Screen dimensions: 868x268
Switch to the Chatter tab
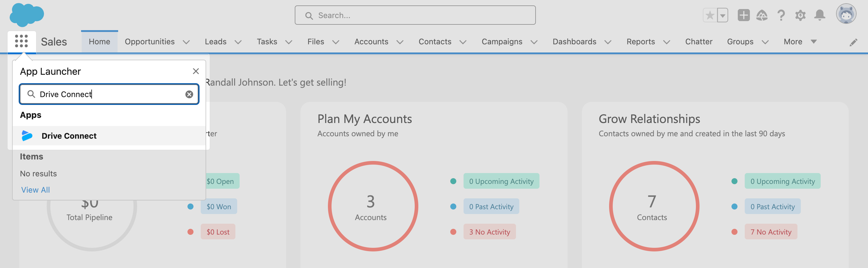coord(699,42)
